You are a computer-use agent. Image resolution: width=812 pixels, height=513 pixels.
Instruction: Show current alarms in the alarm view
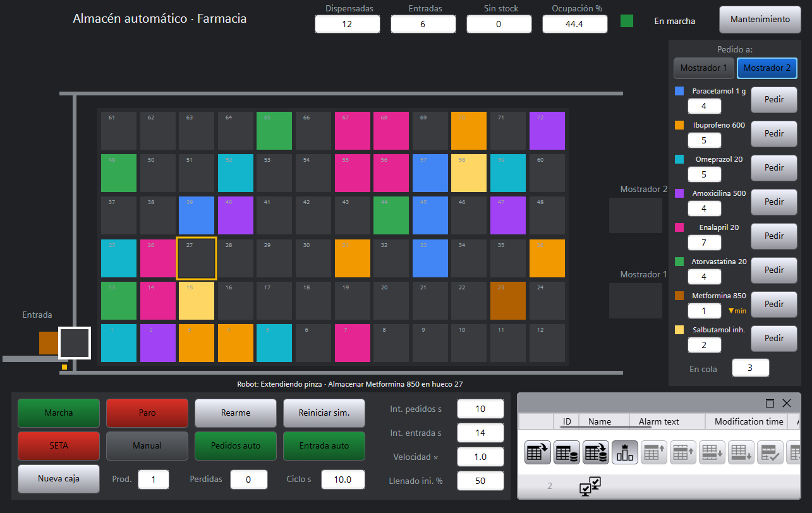pyautogui.click(x=537, y=452)
